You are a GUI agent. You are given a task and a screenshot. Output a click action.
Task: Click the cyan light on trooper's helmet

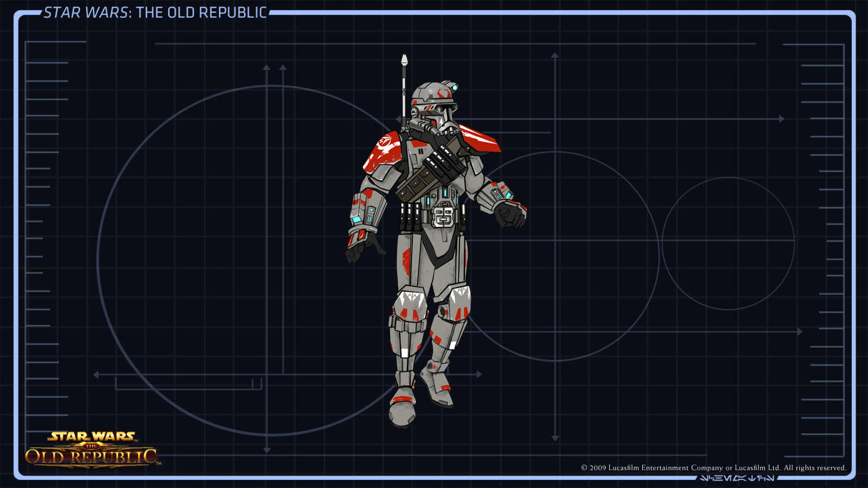click(454, 87)
